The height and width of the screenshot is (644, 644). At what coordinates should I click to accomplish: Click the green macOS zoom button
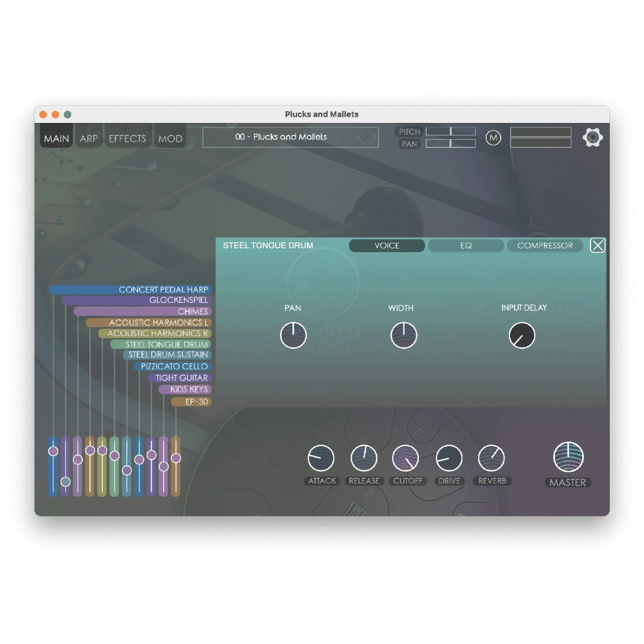[67, 115]
